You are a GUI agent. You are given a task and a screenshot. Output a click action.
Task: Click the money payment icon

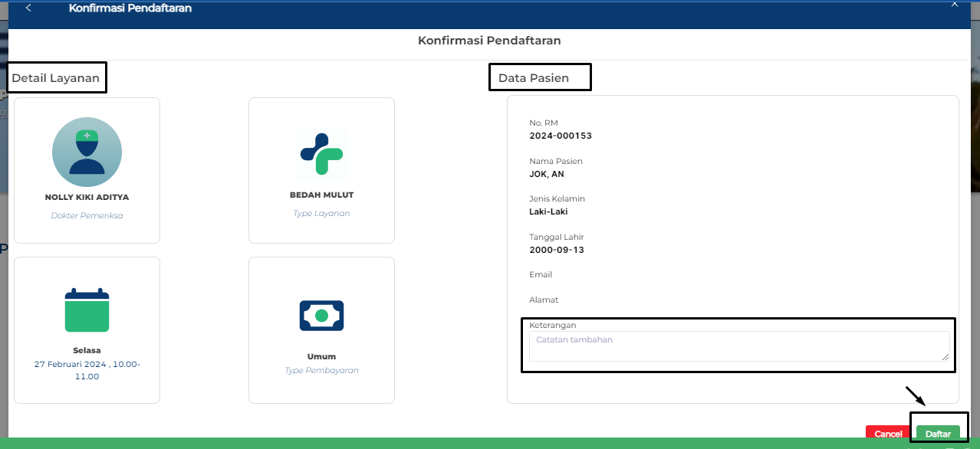point(321,316)
